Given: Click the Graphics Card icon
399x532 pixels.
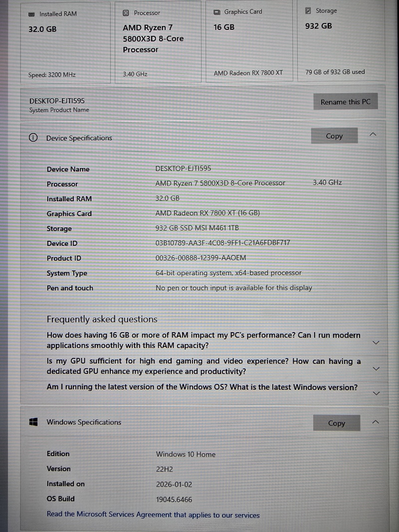Looking at the screenshot, I should pyautogui.click(x=216, y=12).
